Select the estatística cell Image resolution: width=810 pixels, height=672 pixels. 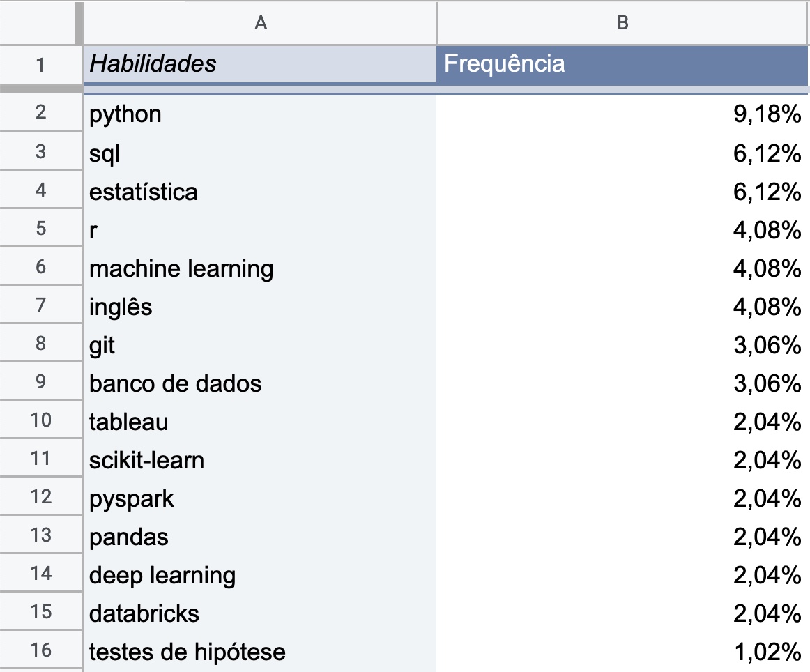(260, 190)
